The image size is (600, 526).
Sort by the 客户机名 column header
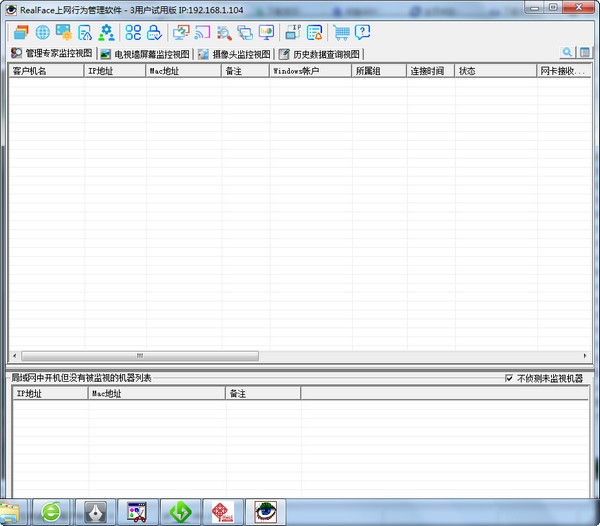46,71
